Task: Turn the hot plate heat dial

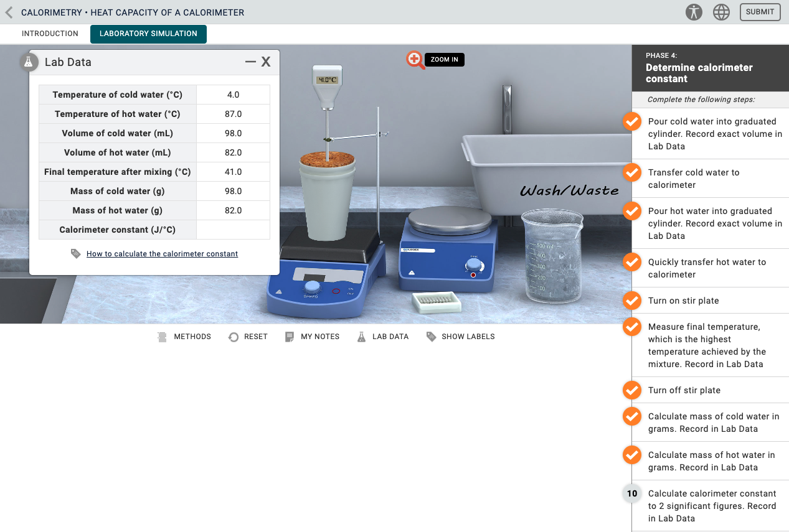Action: pos(474,264)
